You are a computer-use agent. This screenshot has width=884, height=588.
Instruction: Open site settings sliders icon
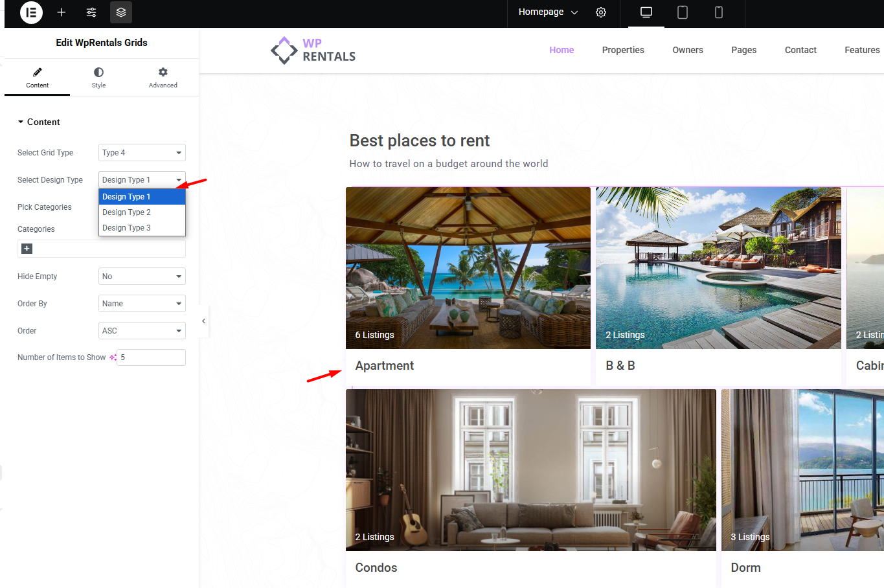point(91,12)
